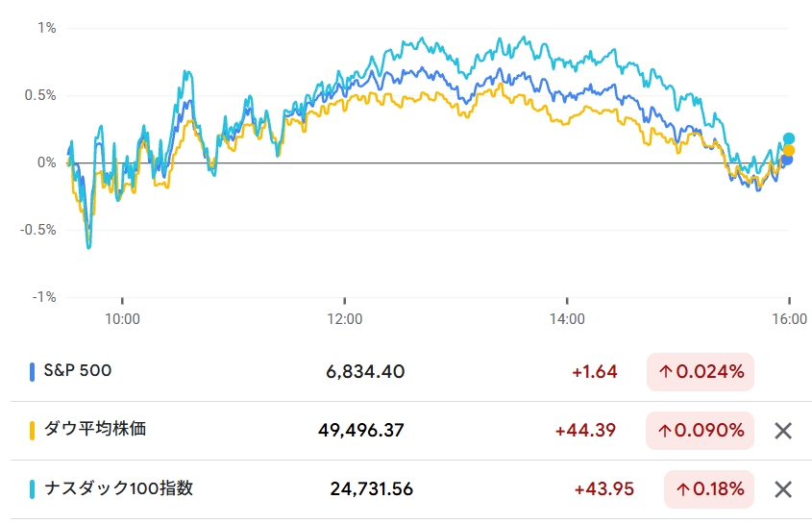The height and width of the screenshot is (524, 812).
Task: Click the yellow end dot on the chart
Action: coord(789,150)
